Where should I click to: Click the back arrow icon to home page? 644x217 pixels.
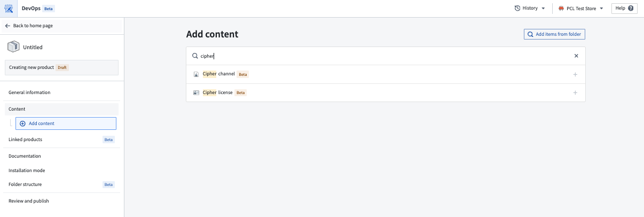click(x=7, y=26)
